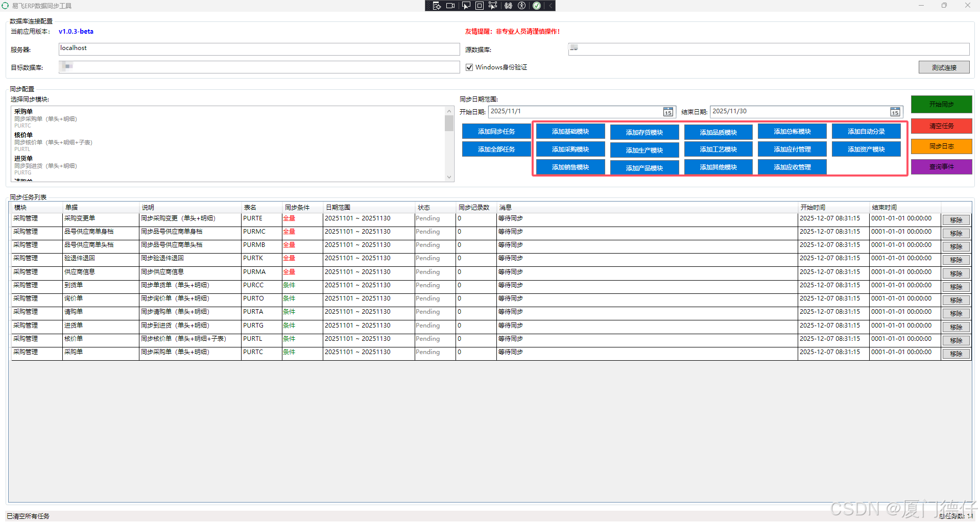Click module list scrollbar down arrow
The width and height of the screenshot is (980, 525).
[449, 177]
